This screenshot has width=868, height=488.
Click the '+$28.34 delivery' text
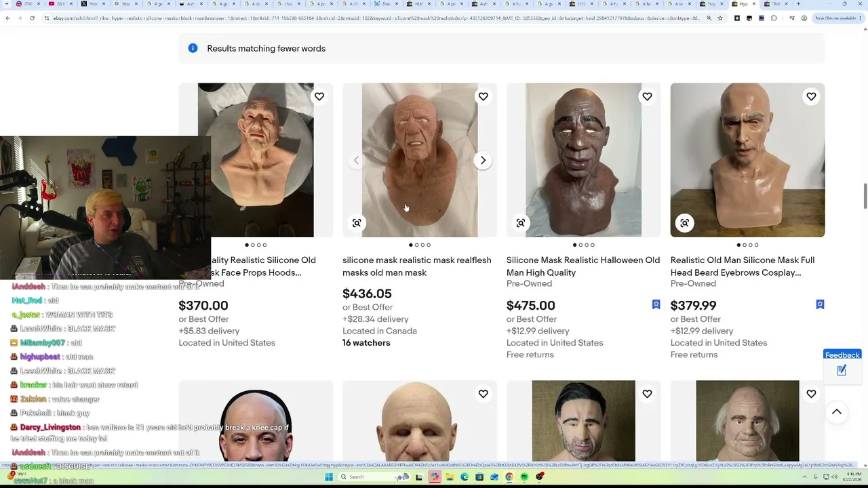376,319
